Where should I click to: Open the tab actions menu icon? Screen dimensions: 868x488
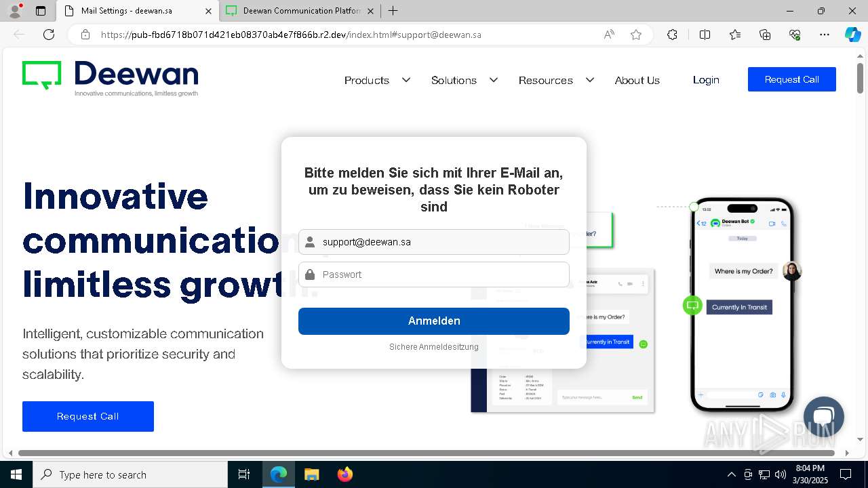coord(41,11)
